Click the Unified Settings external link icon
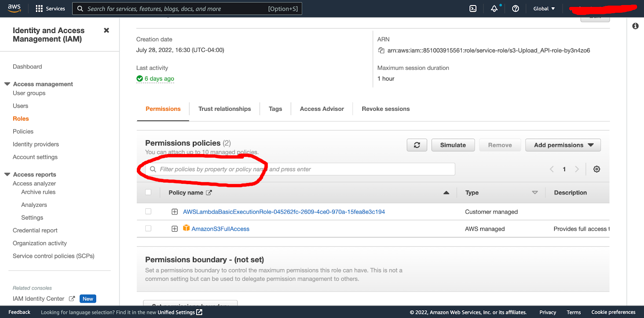 [x=199, y=312]
